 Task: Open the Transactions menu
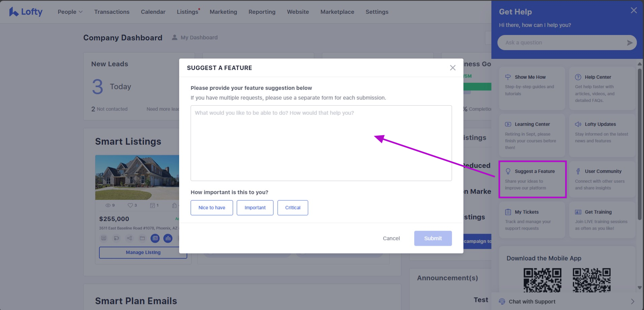pyautogui.click(x=112, y=12)
